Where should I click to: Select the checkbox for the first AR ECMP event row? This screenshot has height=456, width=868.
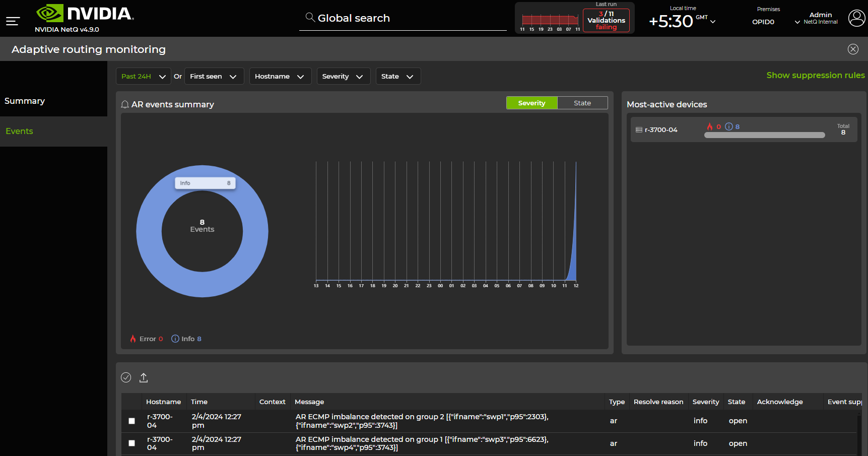click(x=131, y=421)
